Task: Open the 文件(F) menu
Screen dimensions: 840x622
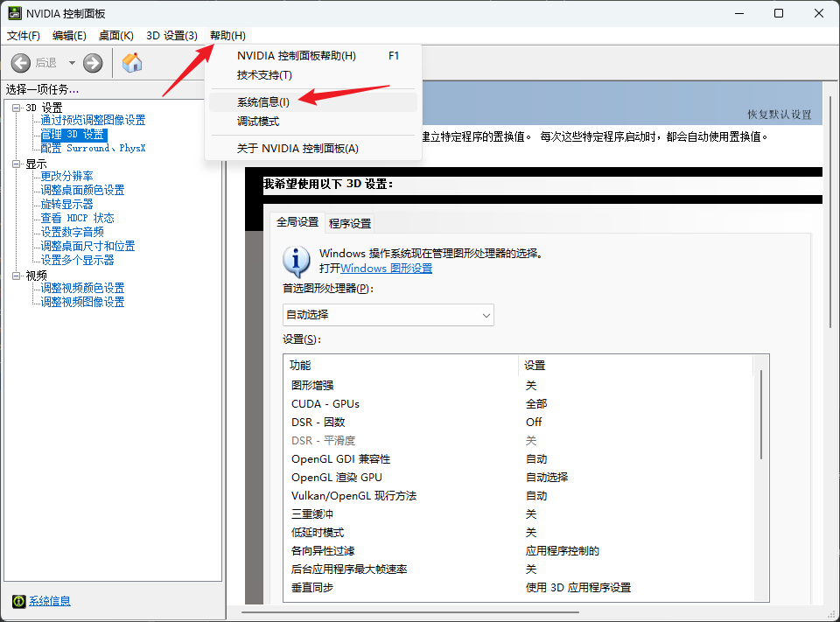Action: click(23, 35)
